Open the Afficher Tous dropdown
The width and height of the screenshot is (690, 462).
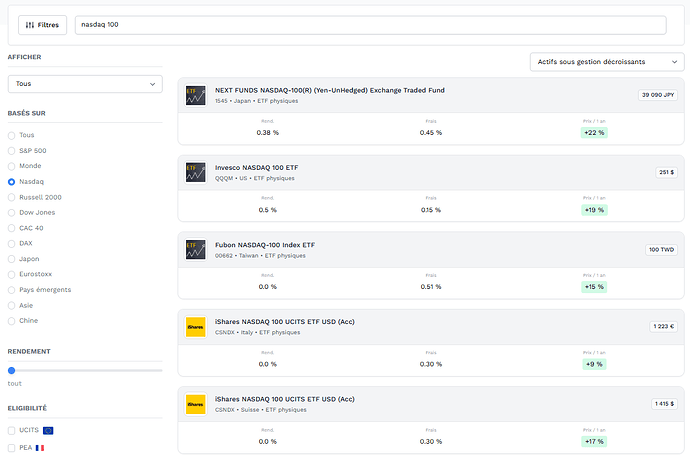[85, 84]
